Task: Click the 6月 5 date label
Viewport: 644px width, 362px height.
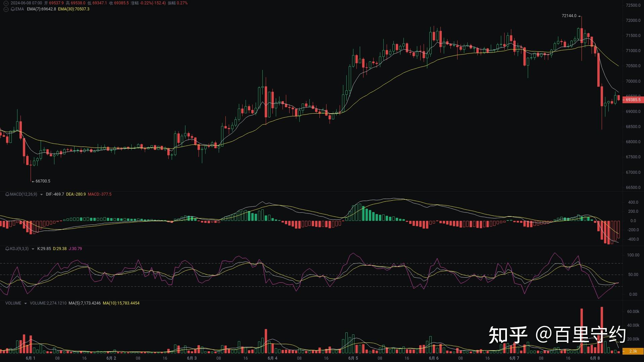Action: 353,358
